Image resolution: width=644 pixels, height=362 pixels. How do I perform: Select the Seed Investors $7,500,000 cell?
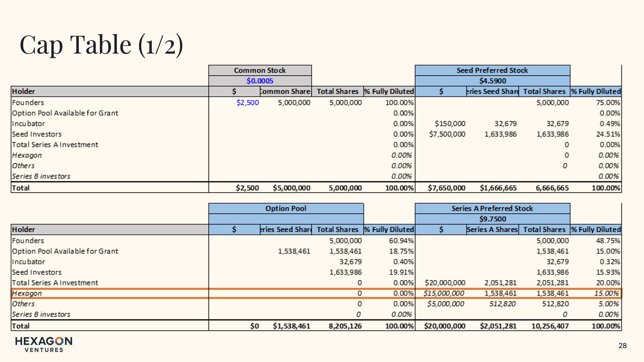[447, 134]
